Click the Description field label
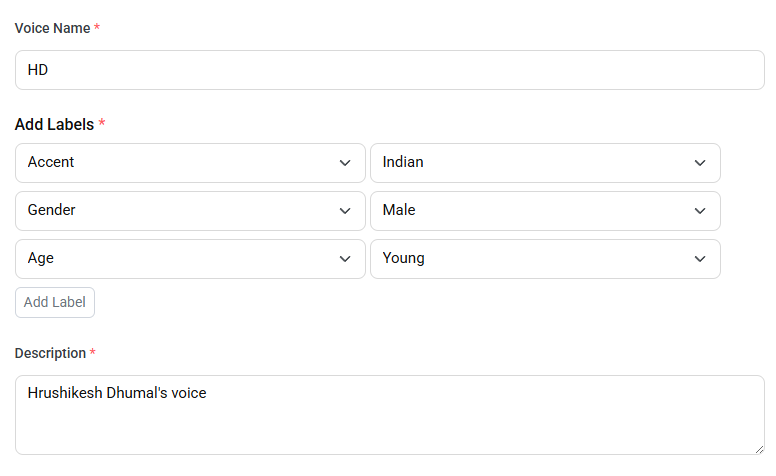The image size is (776, 476). [50, 353]
